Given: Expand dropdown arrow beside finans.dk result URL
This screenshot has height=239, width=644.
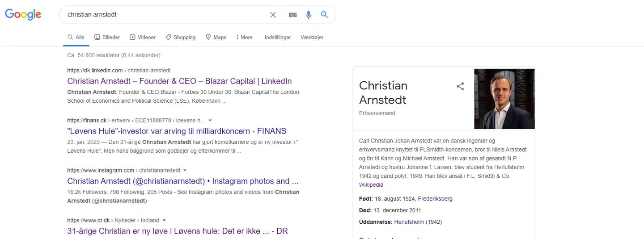Looking at the screenshot, I should coord(210,121).
